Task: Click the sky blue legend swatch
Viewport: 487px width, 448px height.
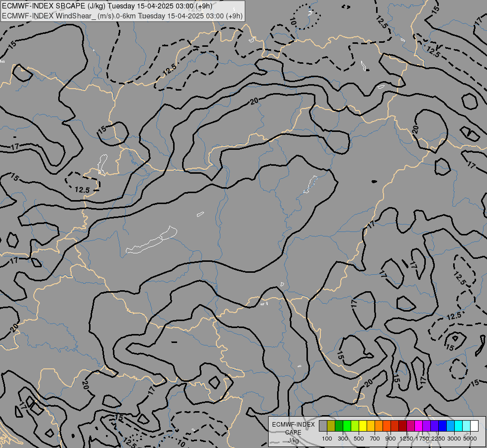Action: [451, 426]
